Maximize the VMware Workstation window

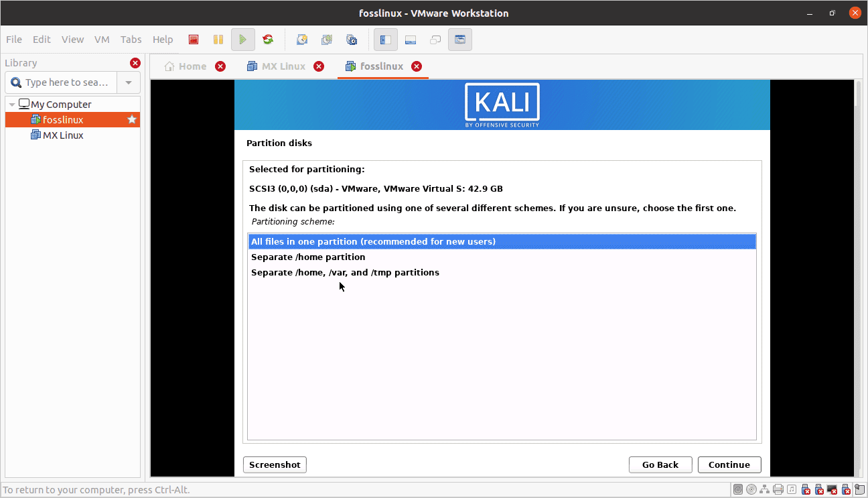(x=833, y=13)
